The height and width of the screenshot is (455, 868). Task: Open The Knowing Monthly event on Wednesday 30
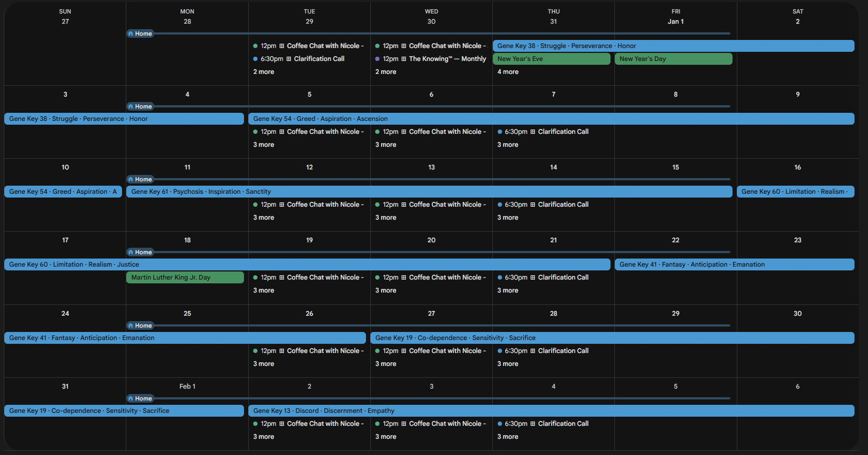431,59
